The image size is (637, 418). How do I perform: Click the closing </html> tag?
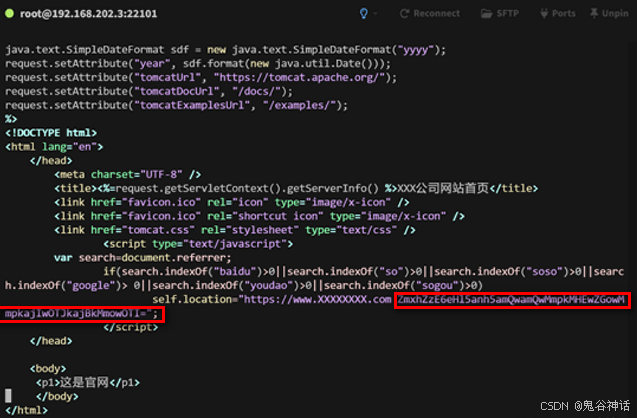click(26, 410)
